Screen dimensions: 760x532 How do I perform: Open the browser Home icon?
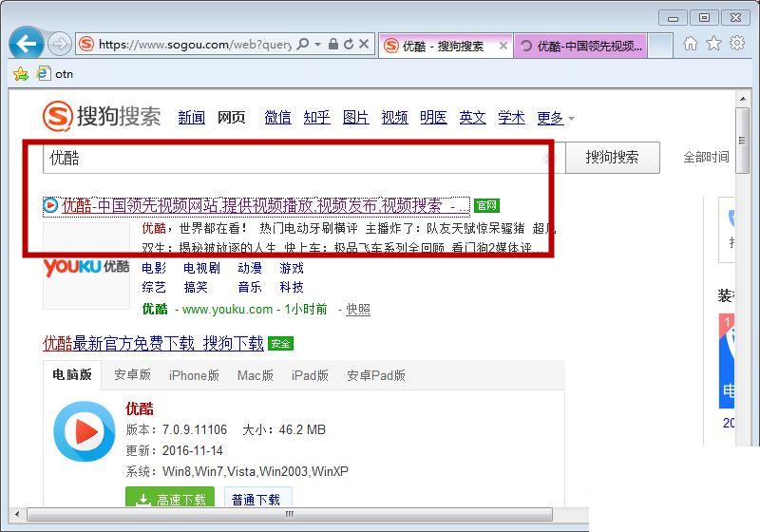(691, 44)
